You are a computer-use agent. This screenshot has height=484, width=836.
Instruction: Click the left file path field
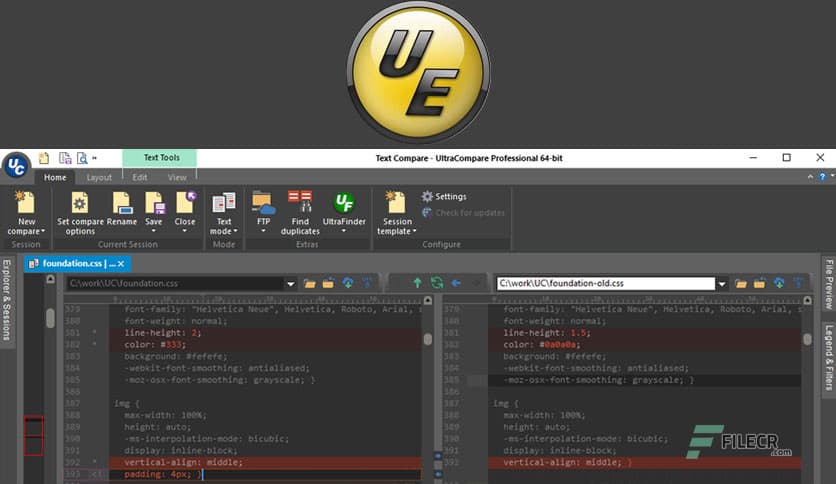click(176, 284)
